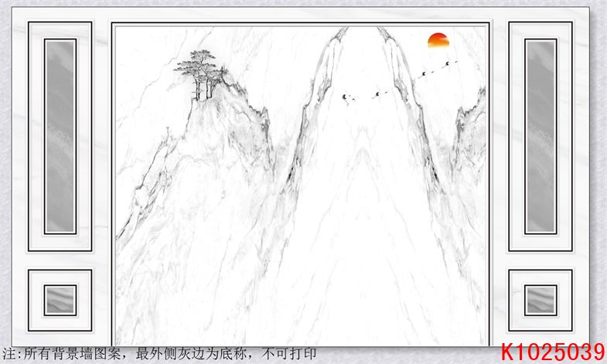Select the small square gray panel on left
607x364 pixels.
tap(60, 300)
